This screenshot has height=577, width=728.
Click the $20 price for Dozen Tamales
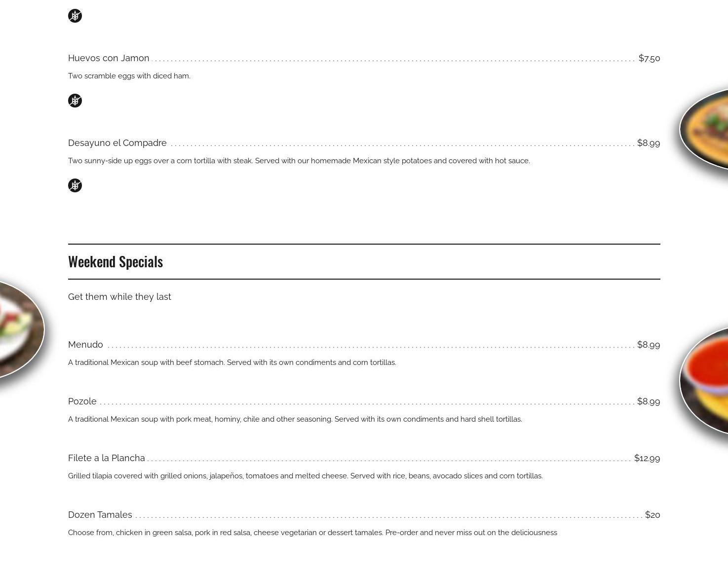pos(652,515)
